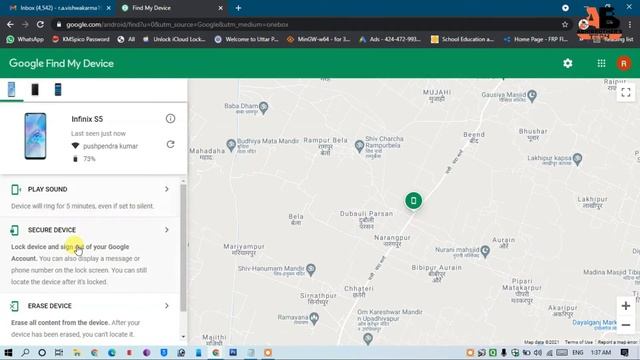Image resolution: width=640 pixels, height=360 pixels.
Task: Open Terms of Use link on map
Action: (x=578, y=342)
